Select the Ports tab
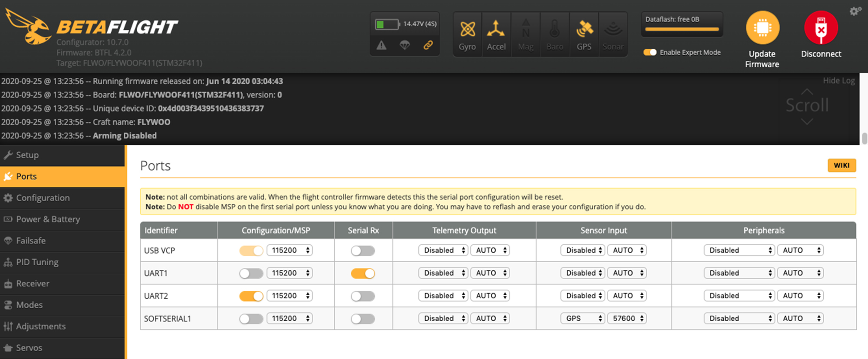Screen dimensions: 868x359 coord(62,176)
